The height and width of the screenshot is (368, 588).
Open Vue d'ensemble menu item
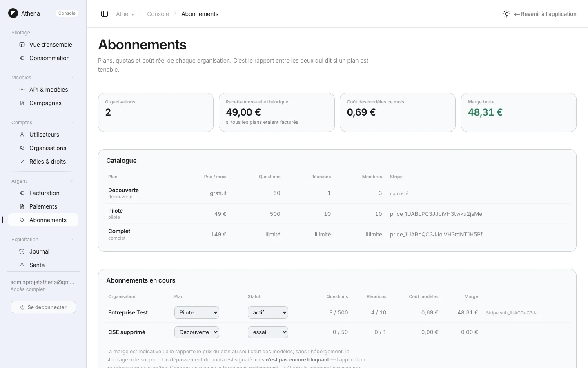click(43, 45)
